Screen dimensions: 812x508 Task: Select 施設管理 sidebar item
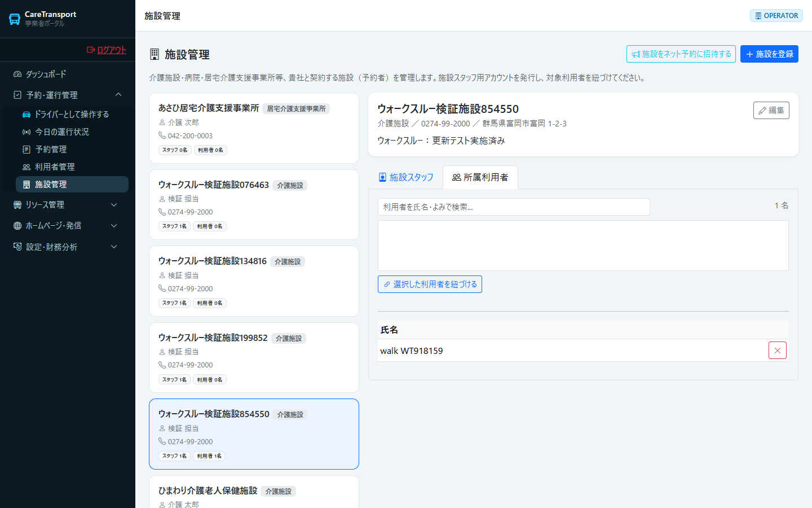tap(72, 185)
